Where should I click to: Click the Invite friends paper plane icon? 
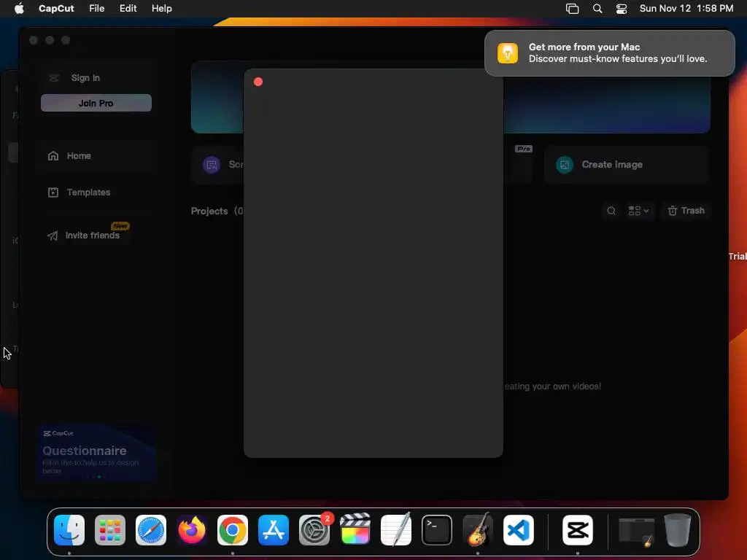53,236
